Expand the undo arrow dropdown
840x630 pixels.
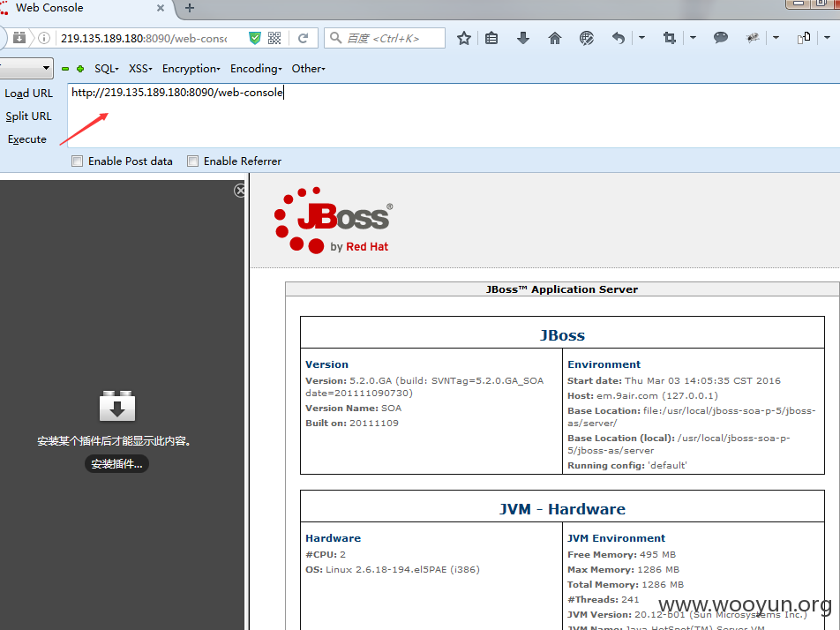click(x=641, y=38)
